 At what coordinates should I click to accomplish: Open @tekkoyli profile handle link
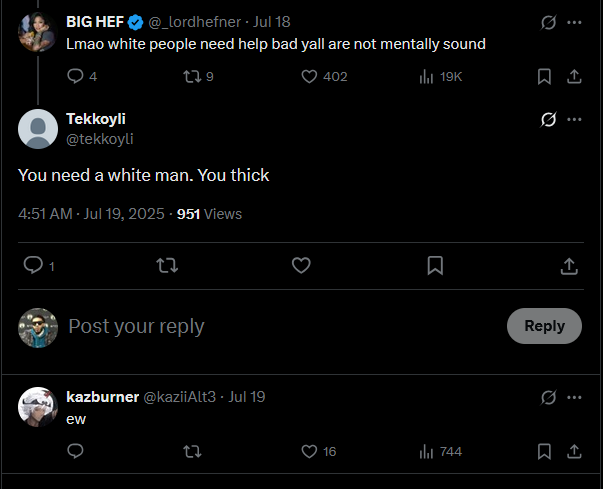[100, 139]
